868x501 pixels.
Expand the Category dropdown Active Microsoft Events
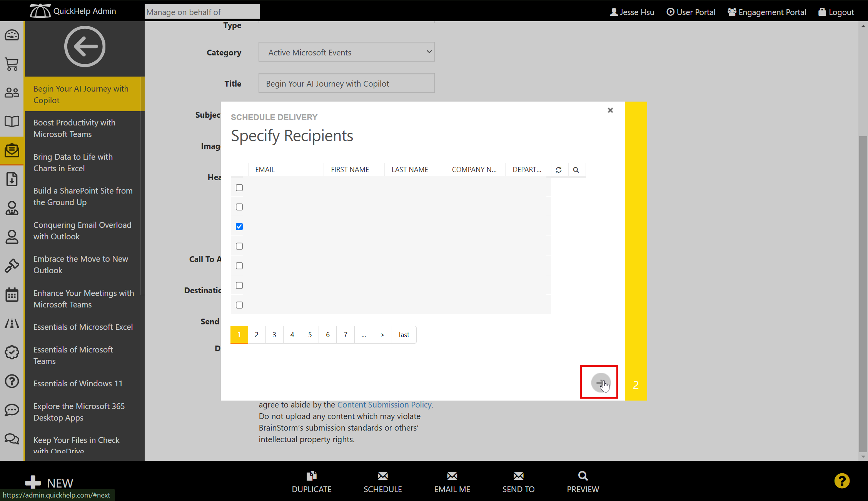coord(346,52)
